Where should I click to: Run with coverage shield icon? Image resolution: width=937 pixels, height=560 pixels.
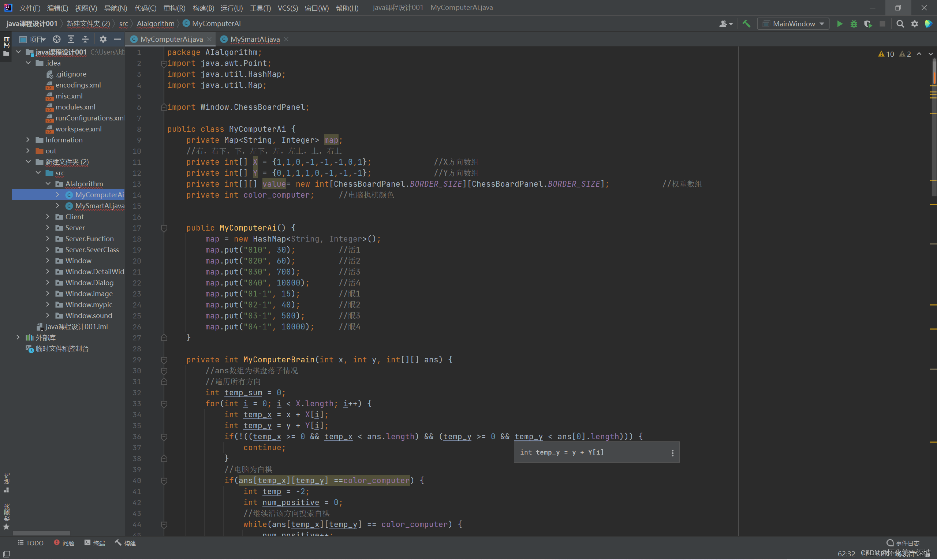[868, 24]
